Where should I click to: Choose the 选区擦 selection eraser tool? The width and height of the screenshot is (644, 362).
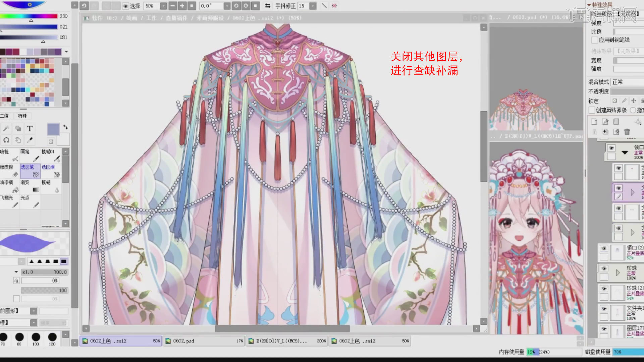click(51, 171)
